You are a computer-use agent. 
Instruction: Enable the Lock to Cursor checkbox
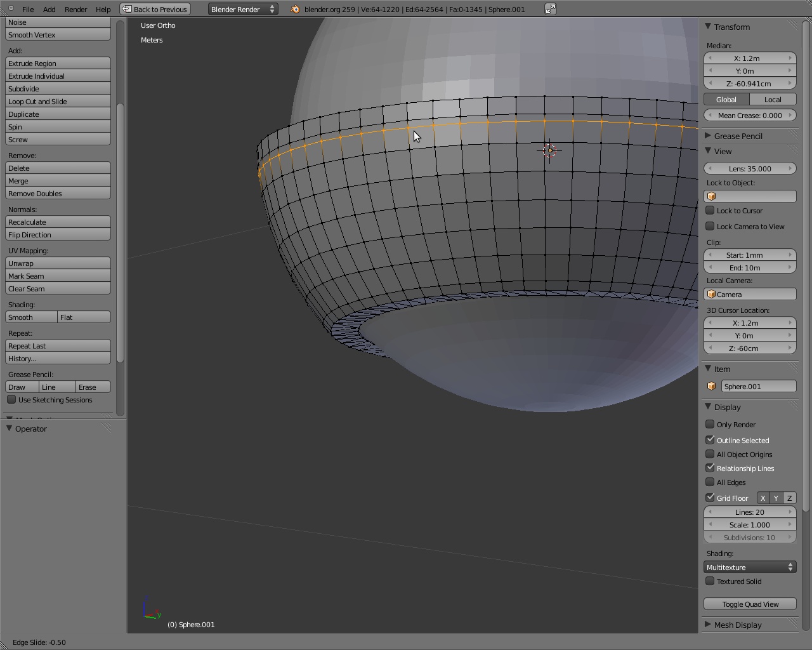(710, 210)
